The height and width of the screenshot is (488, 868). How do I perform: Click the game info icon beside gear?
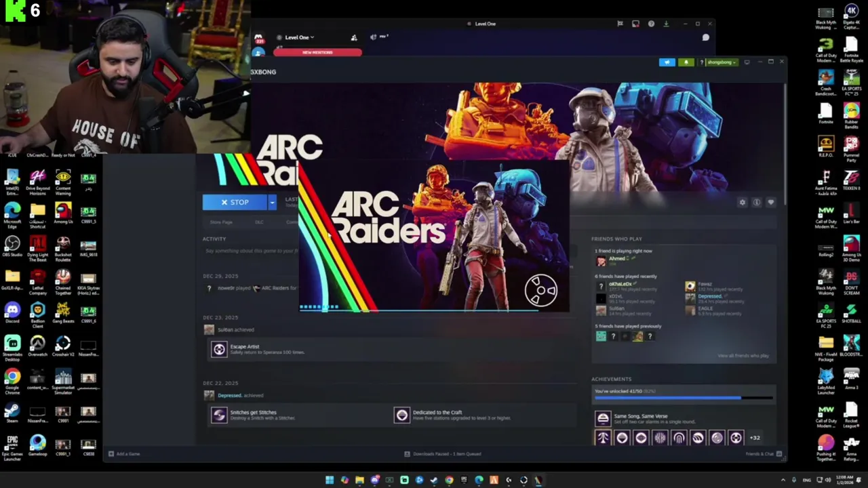coord(756,202)
